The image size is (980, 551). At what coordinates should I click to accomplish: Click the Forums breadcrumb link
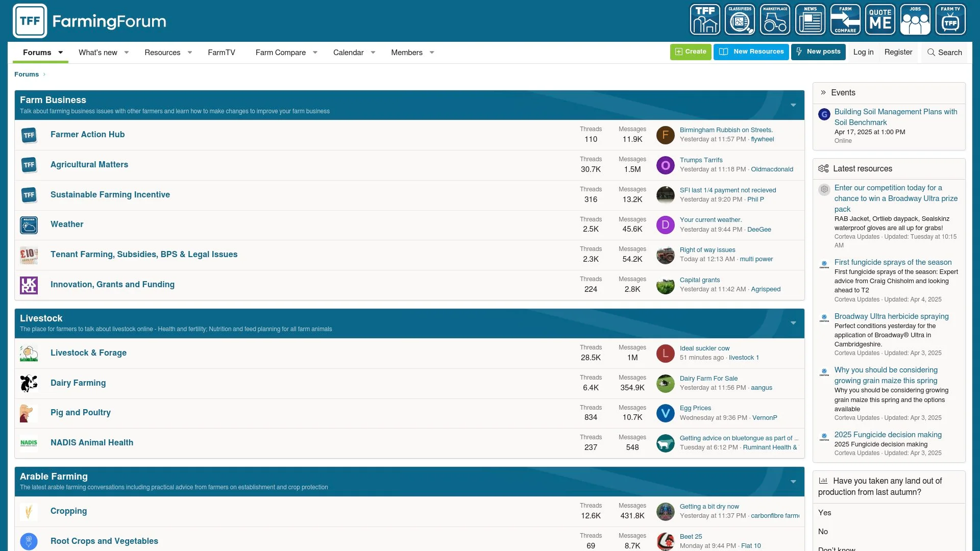[27, 74]
